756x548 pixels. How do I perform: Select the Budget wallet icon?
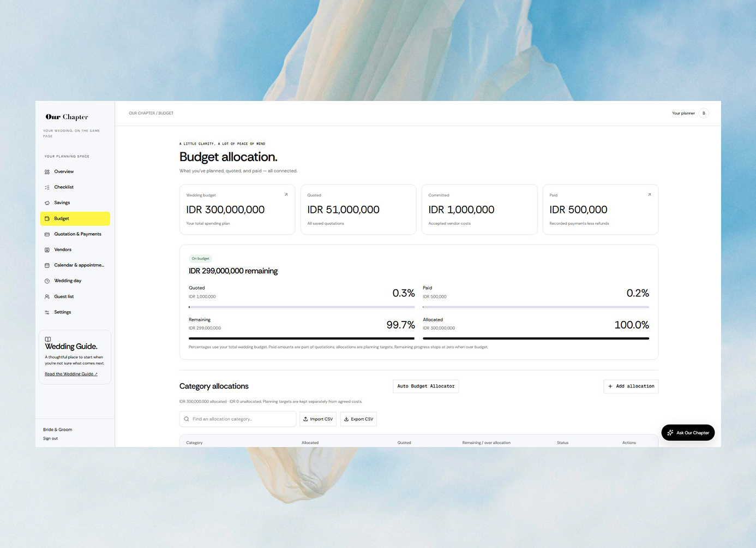(47, 219)
